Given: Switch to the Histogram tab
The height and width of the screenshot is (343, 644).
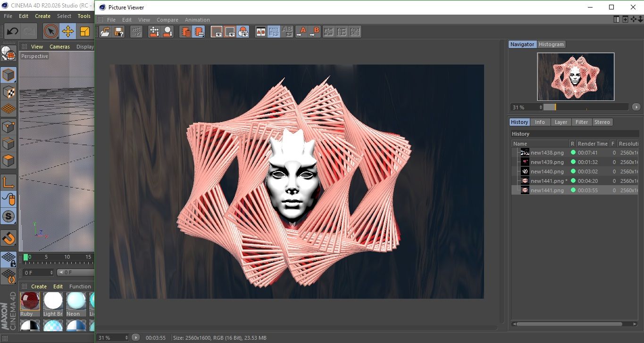Looking at the screenshot, I should (x=551, y=44).
